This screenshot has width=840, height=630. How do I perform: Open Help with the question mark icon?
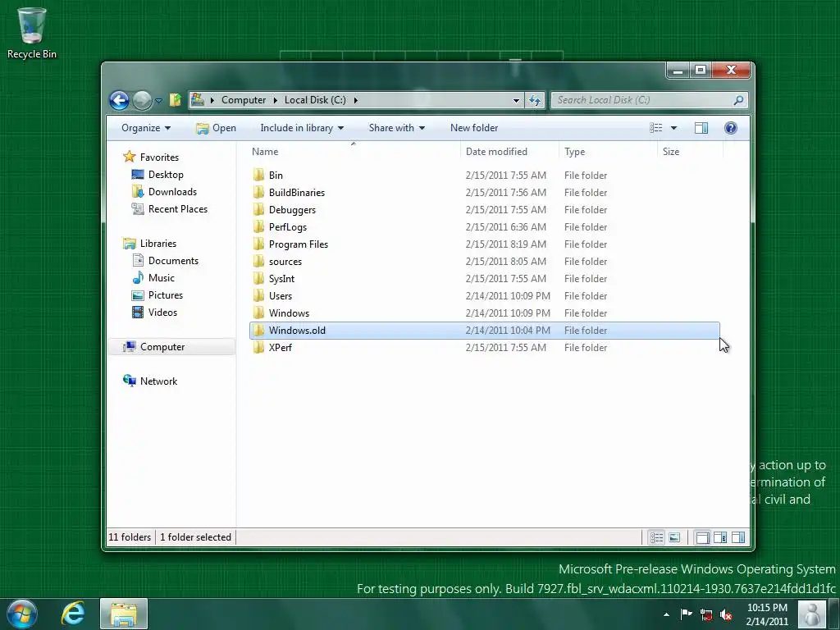coord(731,128)
